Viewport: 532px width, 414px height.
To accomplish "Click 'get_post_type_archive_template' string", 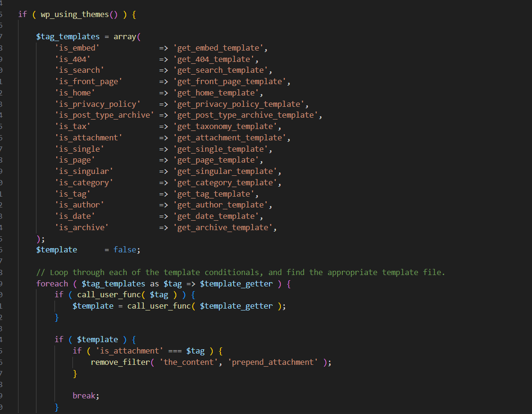I will tap(245, 115).
